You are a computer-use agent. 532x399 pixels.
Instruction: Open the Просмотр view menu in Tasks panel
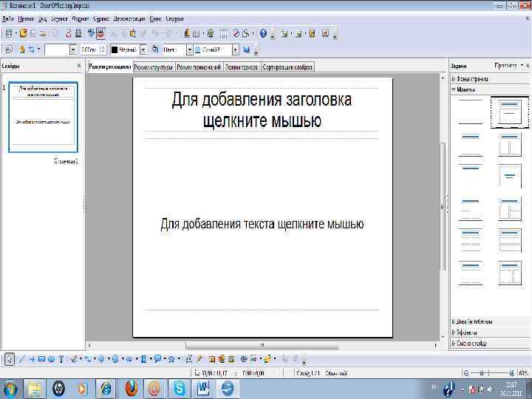(x=508, y=66)
